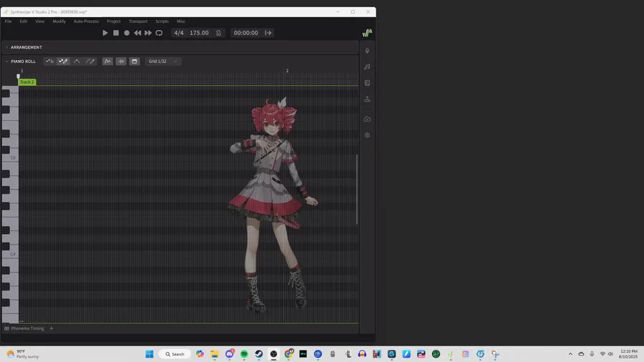The height and width of the screenshot is (362, 644).
Task: Open the taskbar clock showing 12:10 PM
Action: tap(629, 354)
